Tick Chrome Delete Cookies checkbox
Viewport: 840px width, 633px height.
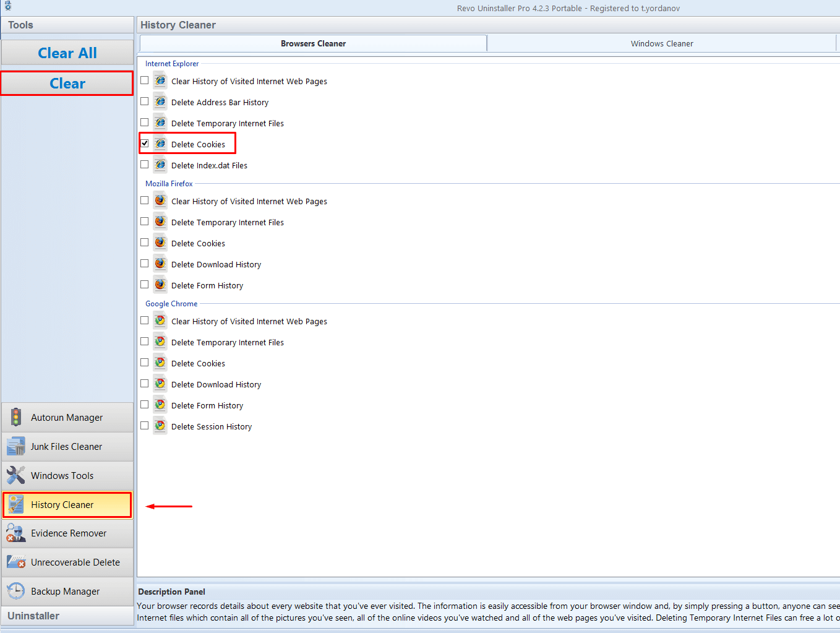coord(145,363)
